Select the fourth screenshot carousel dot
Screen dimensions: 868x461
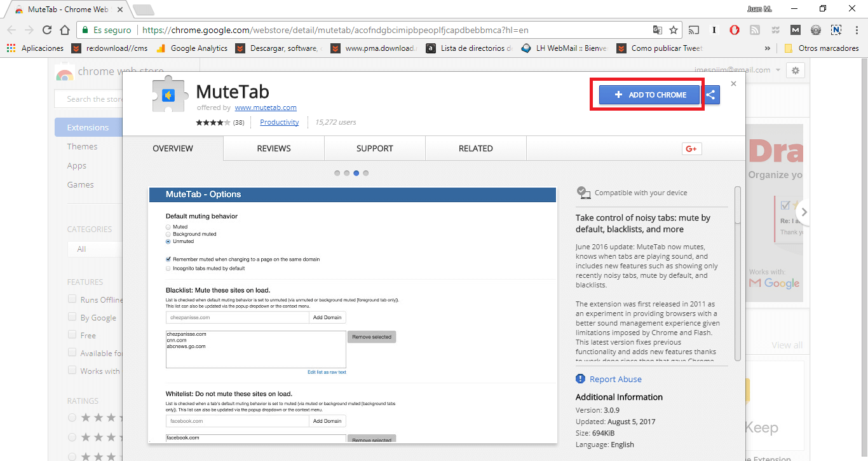pyautogui.click(x=366, y=173)
